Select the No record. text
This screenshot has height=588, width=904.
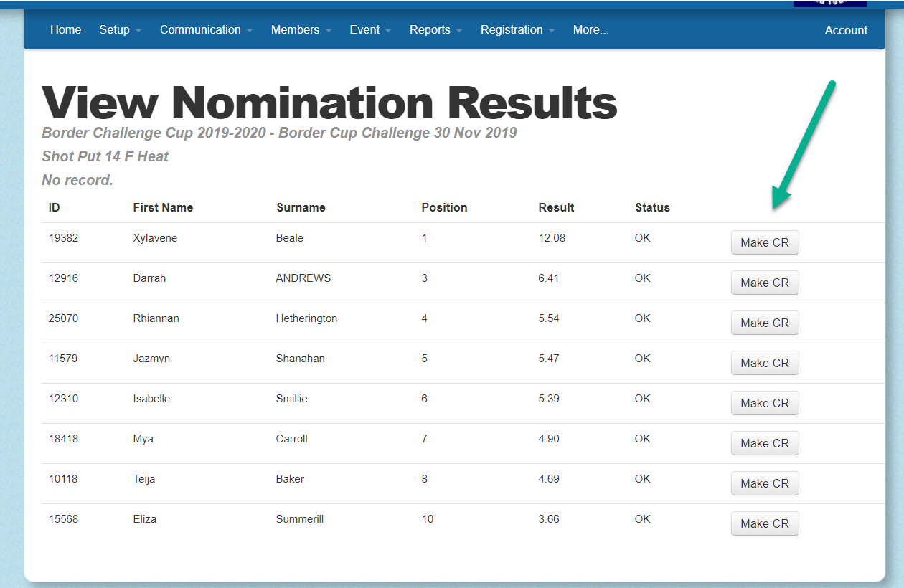77,180
